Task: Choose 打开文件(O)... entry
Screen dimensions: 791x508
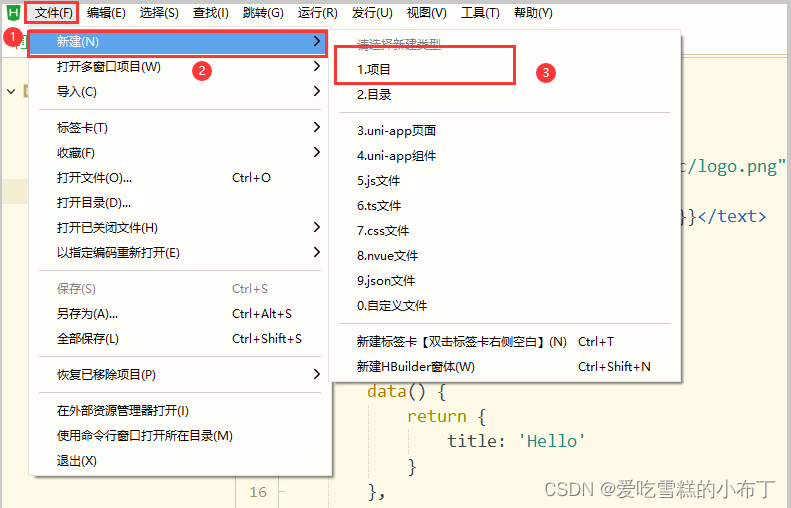Action: (179, 178)
